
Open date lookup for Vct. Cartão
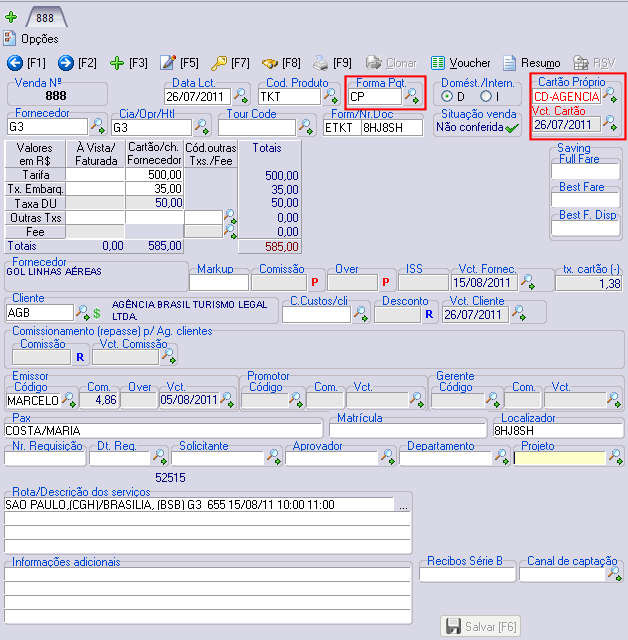coord(610,122)
